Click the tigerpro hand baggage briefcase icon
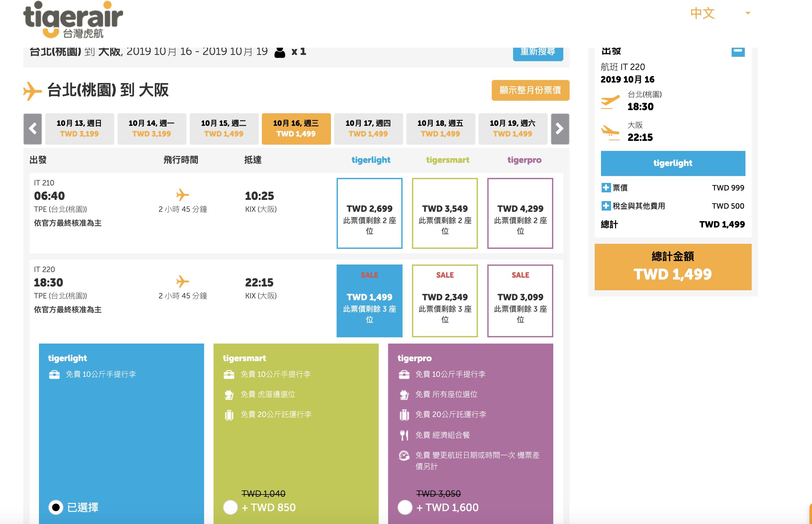Image resolution: width=812 pixels, height=524 pixels. pos(404,375)
